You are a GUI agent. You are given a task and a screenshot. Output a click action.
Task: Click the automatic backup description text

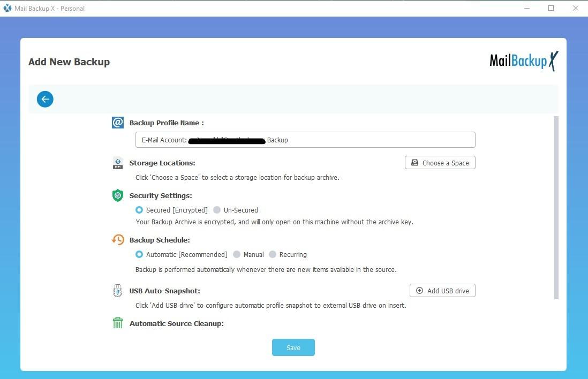point(266,270)
